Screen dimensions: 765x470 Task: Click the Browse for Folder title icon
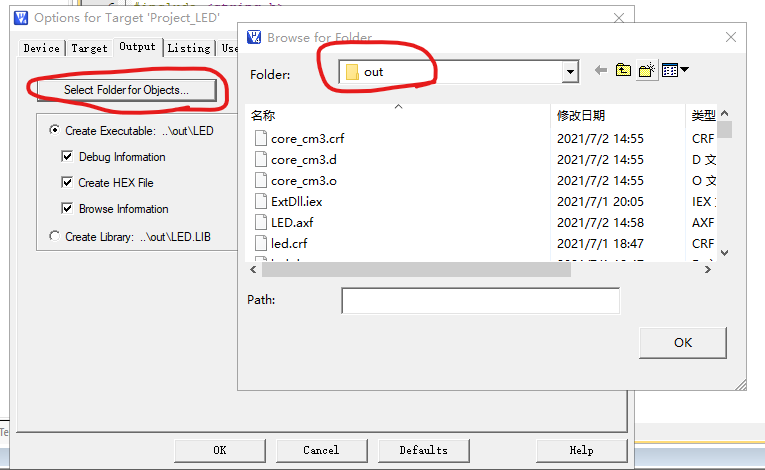coord(254,37)
